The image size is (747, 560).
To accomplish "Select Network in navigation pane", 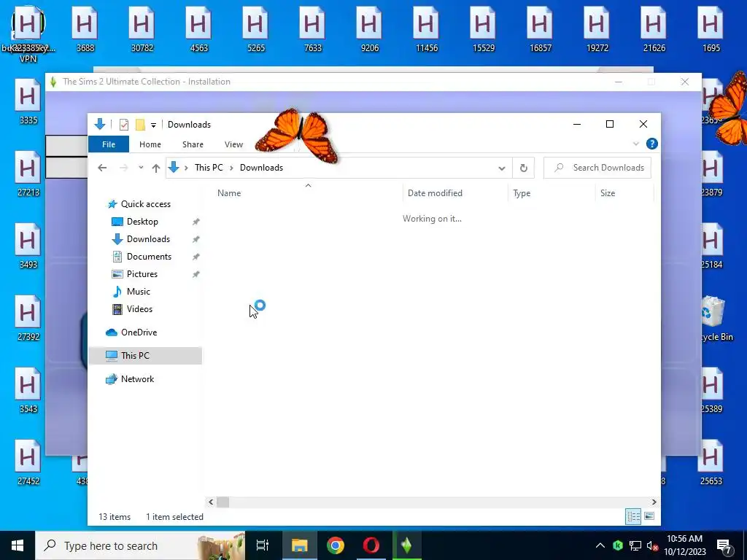I will 137,379.
